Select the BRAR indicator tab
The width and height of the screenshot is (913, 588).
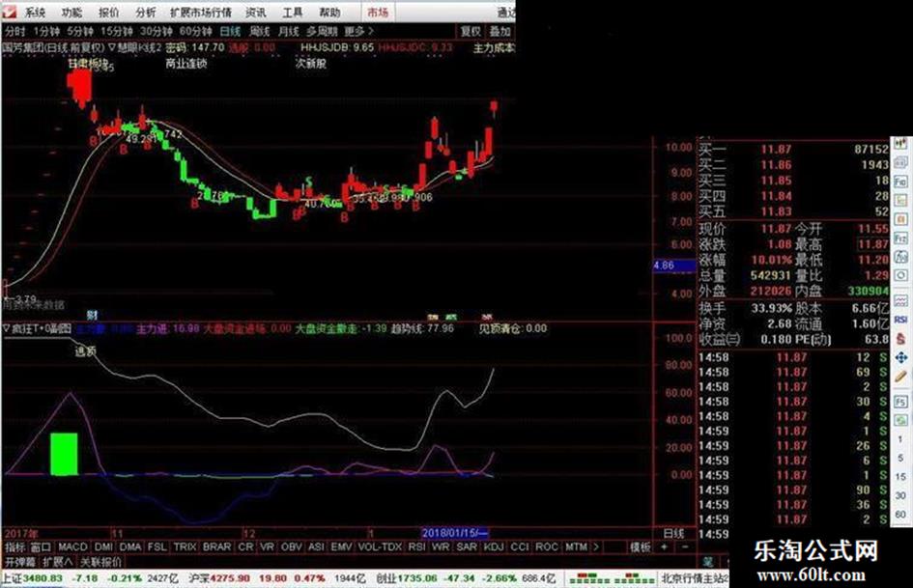coord(216,546)
